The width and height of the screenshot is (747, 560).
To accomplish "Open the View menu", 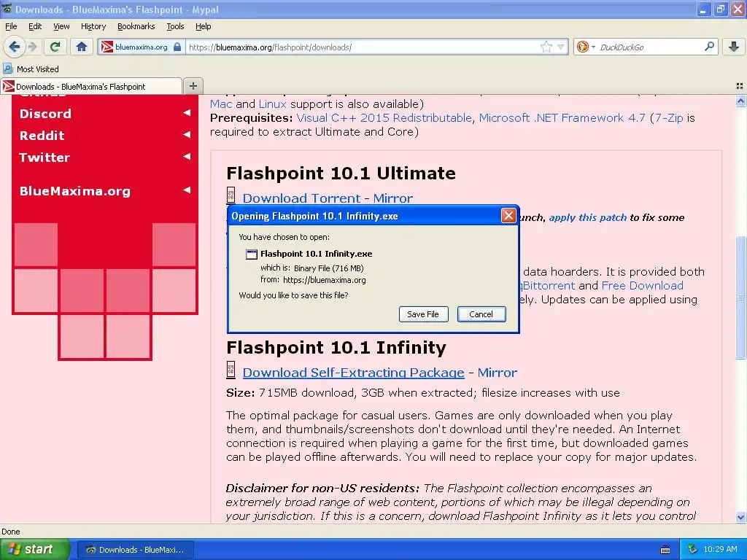I will point(61,26).
